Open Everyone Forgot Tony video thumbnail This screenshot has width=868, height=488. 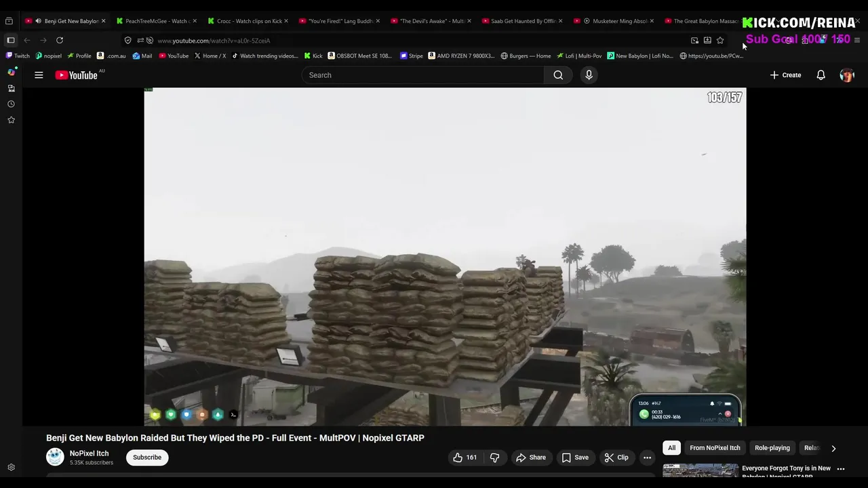click(x=701, y=472)
